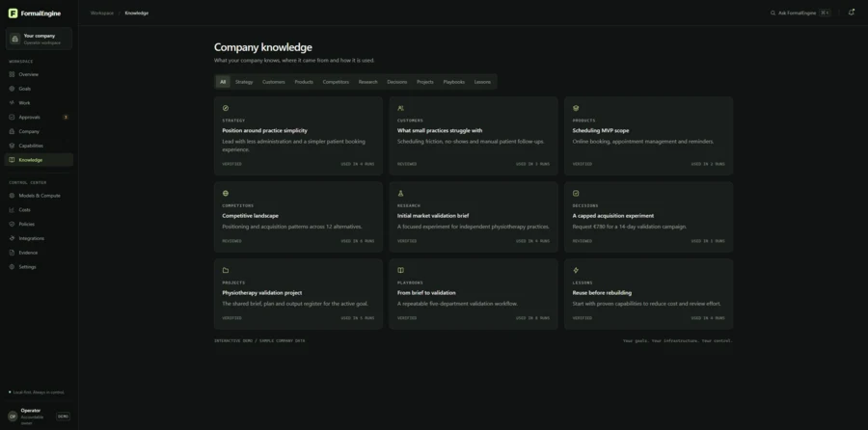868x430 pixels.
Task: Click the Costs chart icon
Action: (12, 210)
